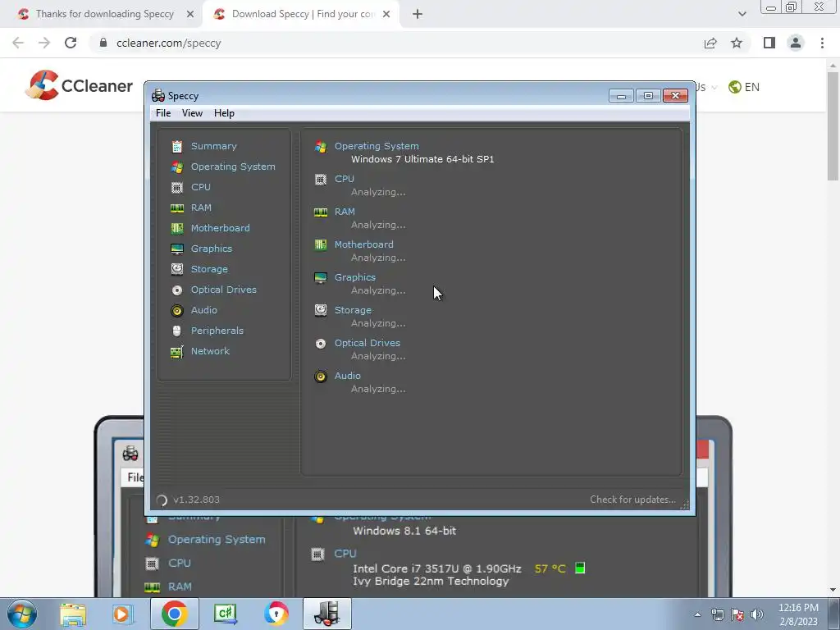Click RAM icon in the summary panel
The width and height of the screenshot is (840, 630).
(x=321, y=212)
